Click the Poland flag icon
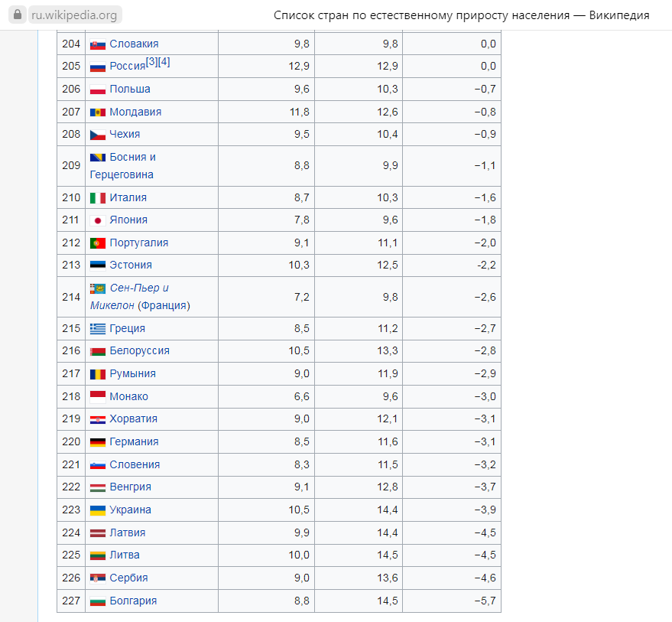 (98, 90)
